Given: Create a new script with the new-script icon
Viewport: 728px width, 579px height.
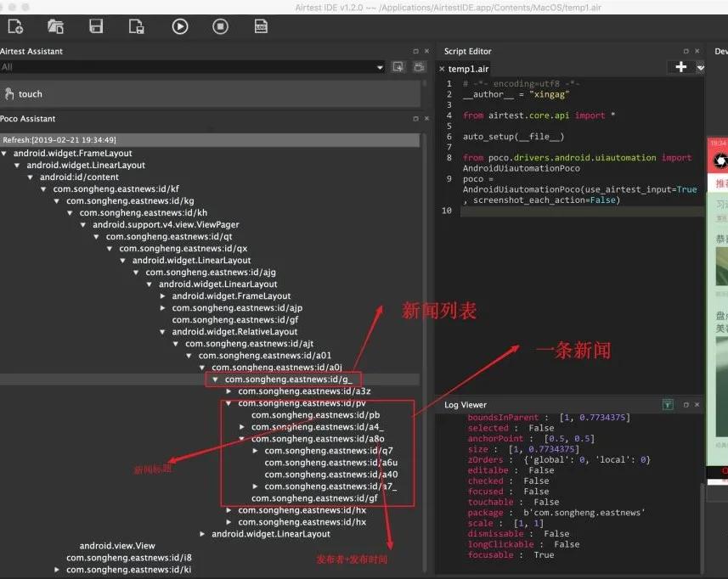Looking at the screenshot, I should click(15, 26).
